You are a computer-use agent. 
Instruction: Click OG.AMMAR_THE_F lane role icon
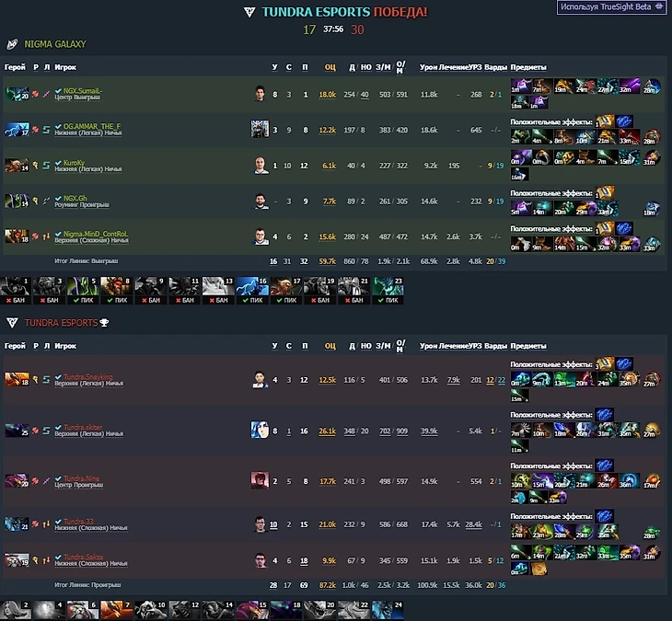click(x=46, y=130)
